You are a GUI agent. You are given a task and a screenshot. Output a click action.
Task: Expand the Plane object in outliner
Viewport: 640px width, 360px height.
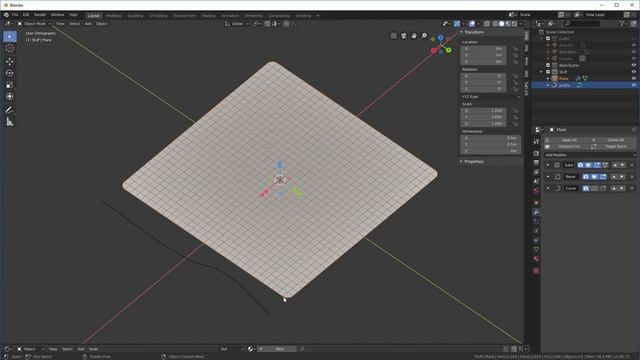coord(548,78)
